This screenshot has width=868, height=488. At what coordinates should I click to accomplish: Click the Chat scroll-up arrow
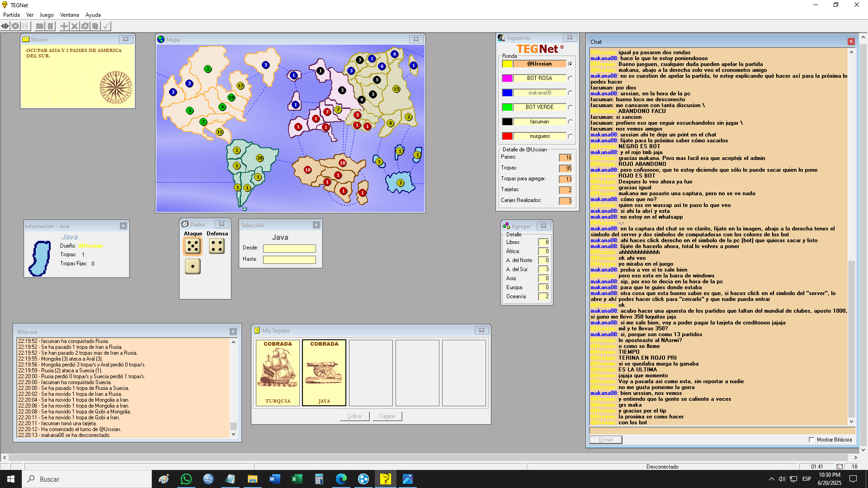(x=851, y=52)
